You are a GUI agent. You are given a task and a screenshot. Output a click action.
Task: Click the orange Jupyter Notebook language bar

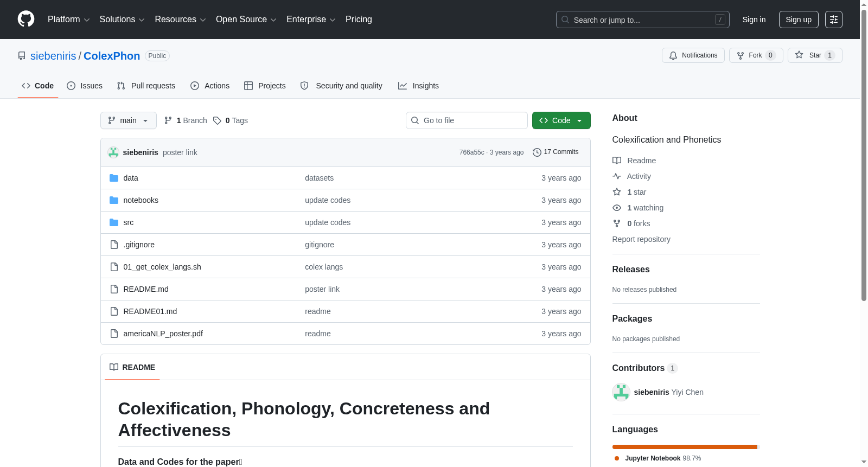coord(685,447)
